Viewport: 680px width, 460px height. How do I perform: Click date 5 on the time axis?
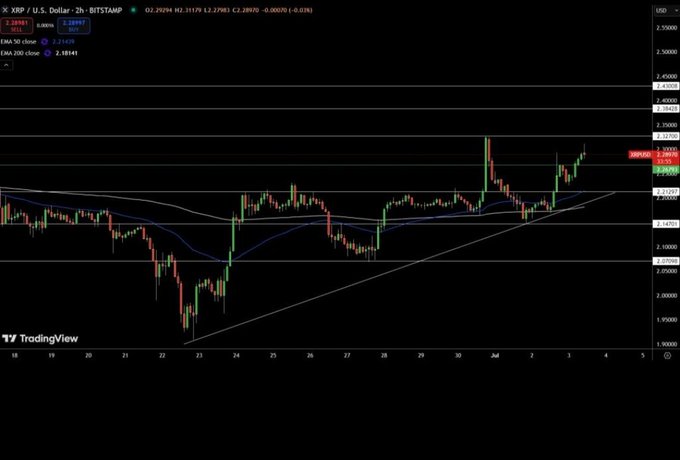tap(643, 356)
